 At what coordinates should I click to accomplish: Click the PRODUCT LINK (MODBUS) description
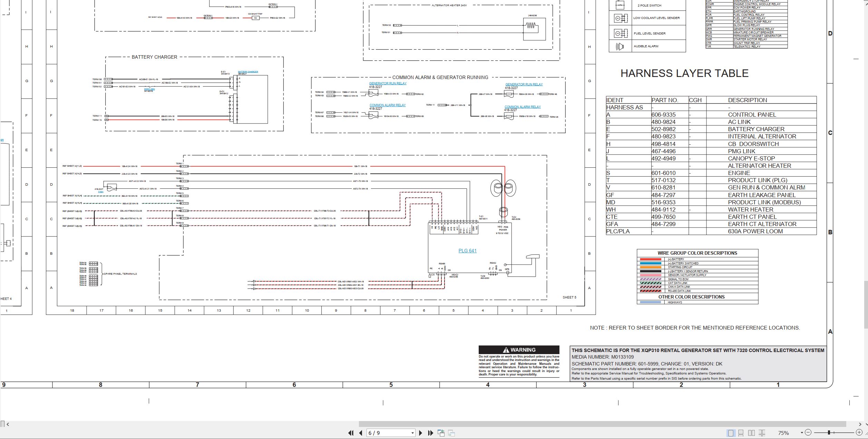pyautogui.click(x=764, y=202)
